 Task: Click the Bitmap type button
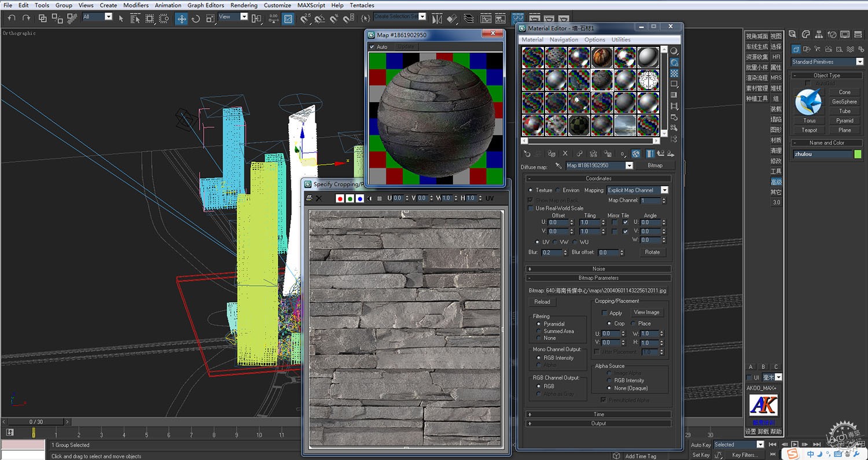pyautogui.click(x=654, y=165)
